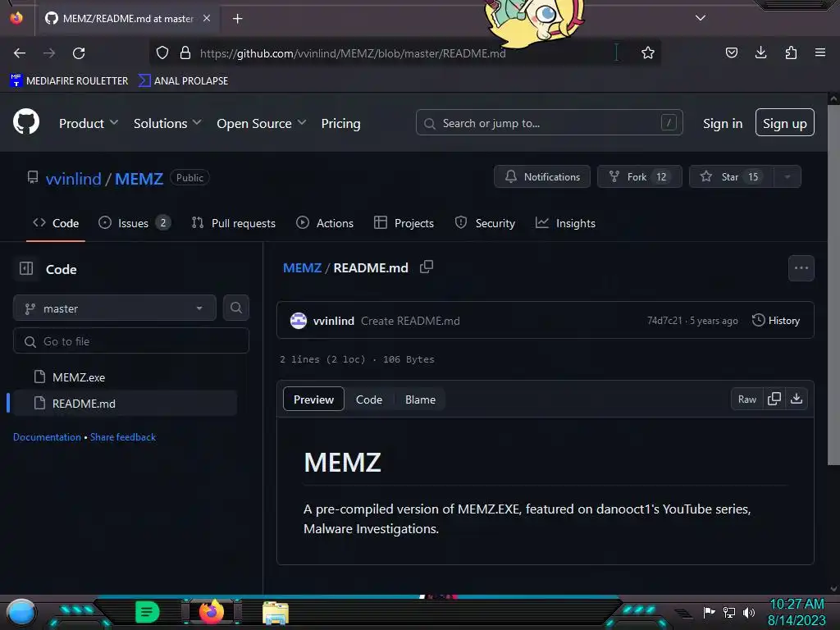This screenshot has height=630, width=840.
Task: Open the browser extensions puzzle icon
Action: coord(791,52)
